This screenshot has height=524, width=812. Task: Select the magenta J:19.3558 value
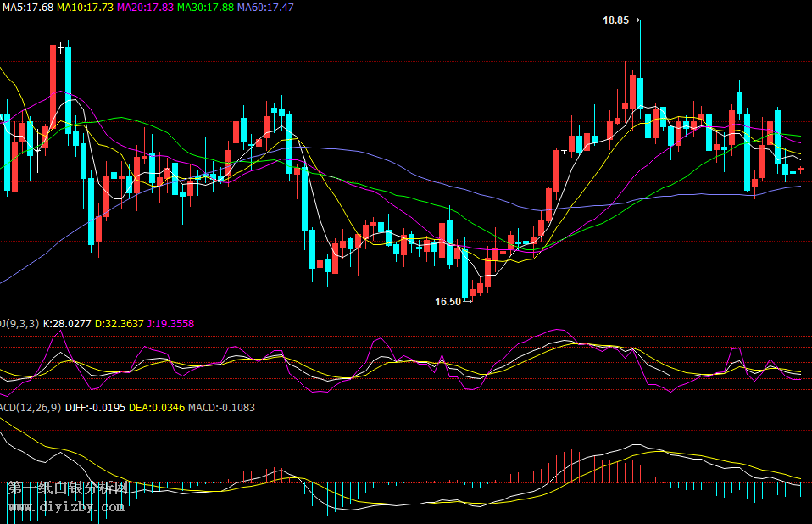click(170, 323)
